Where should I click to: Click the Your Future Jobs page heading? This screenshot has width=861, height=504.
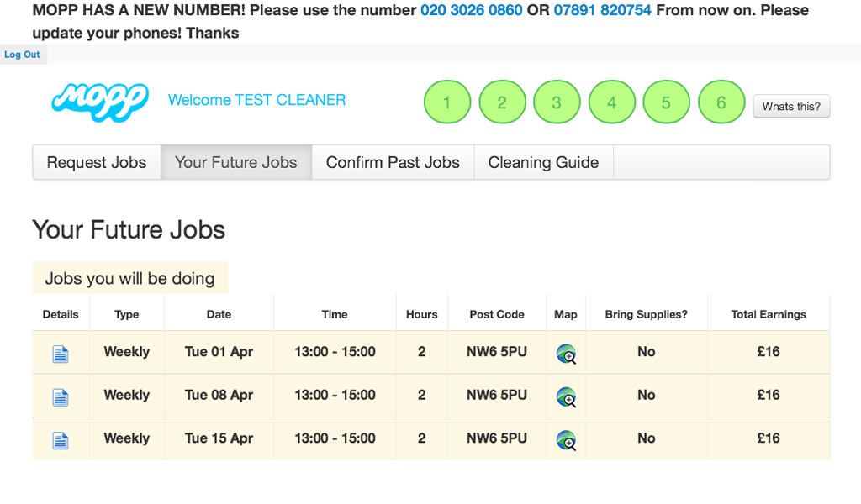pyautogui.click(x=129, y=230)
